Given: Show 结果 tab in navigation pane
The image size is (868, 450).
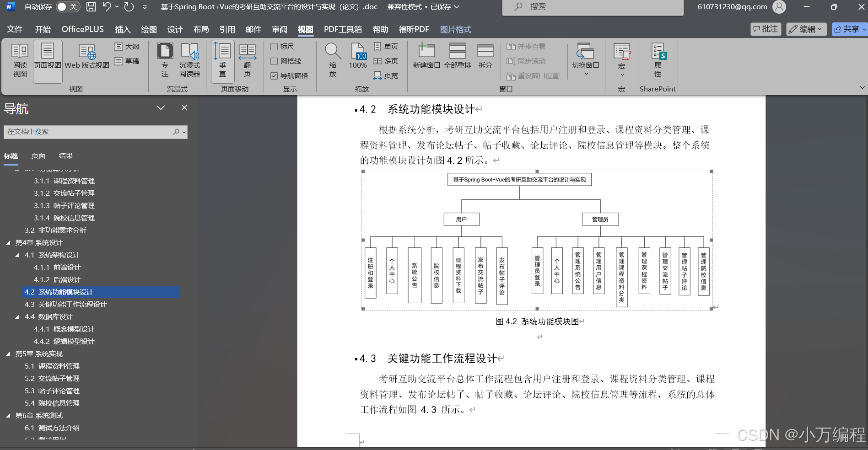Looking at the screenshot, I should click(66, 156).
